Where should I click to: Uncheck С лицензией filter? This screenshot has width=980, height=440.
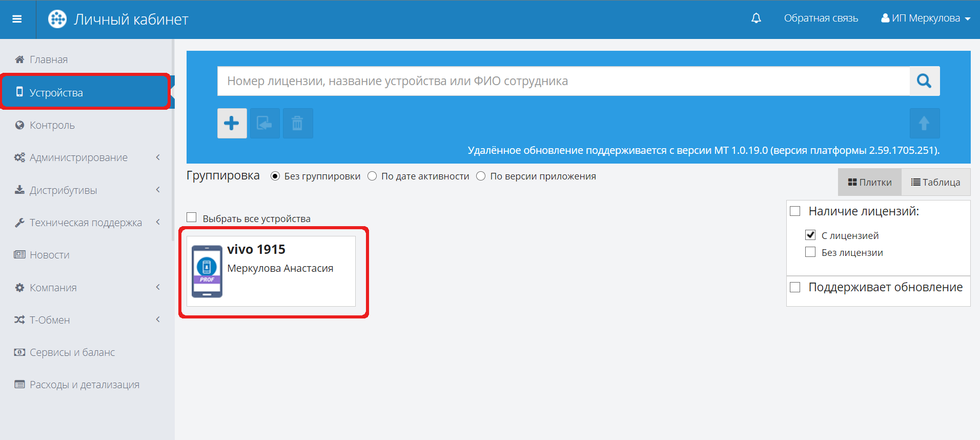coord(810,235)
